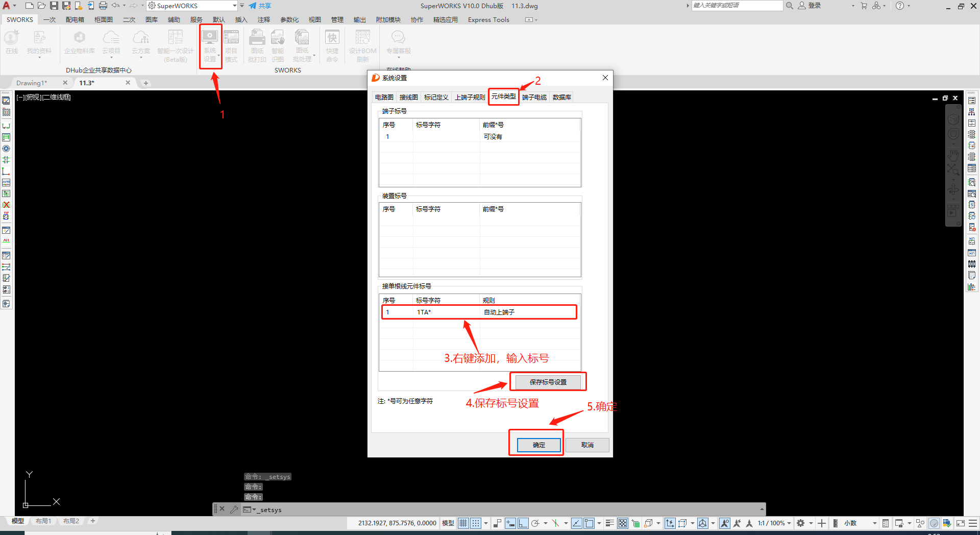The image size is (980, 535).
Task: Open the help question mark icon
Action: click(900, 6)
